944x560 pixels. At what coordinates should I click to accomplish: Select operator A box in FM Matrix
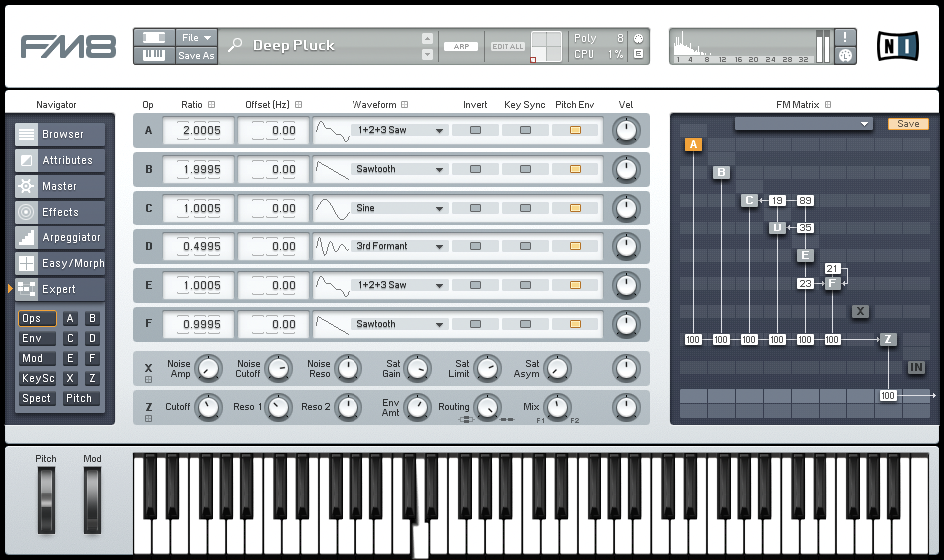[693, 144]
